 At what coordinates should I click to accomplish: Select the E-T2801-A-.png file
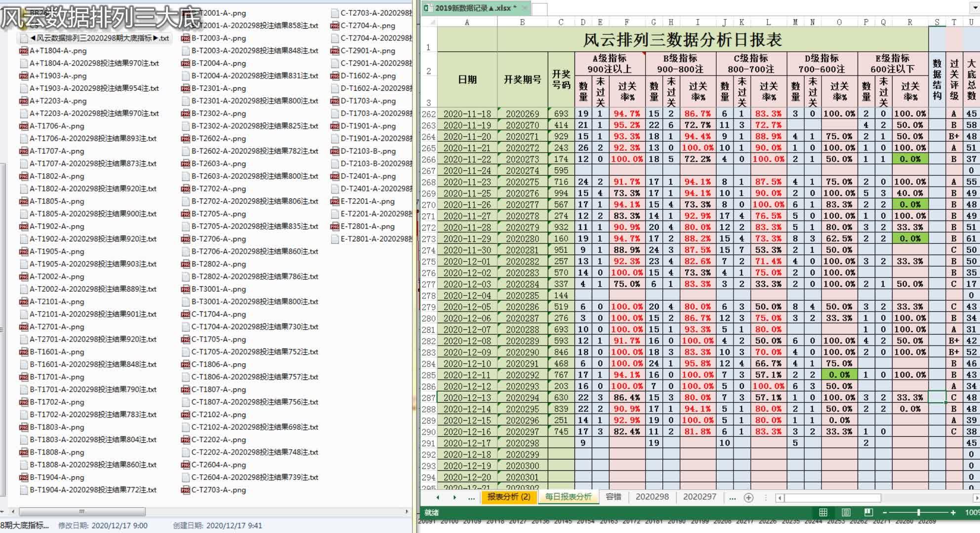click(x=363, y=226)
